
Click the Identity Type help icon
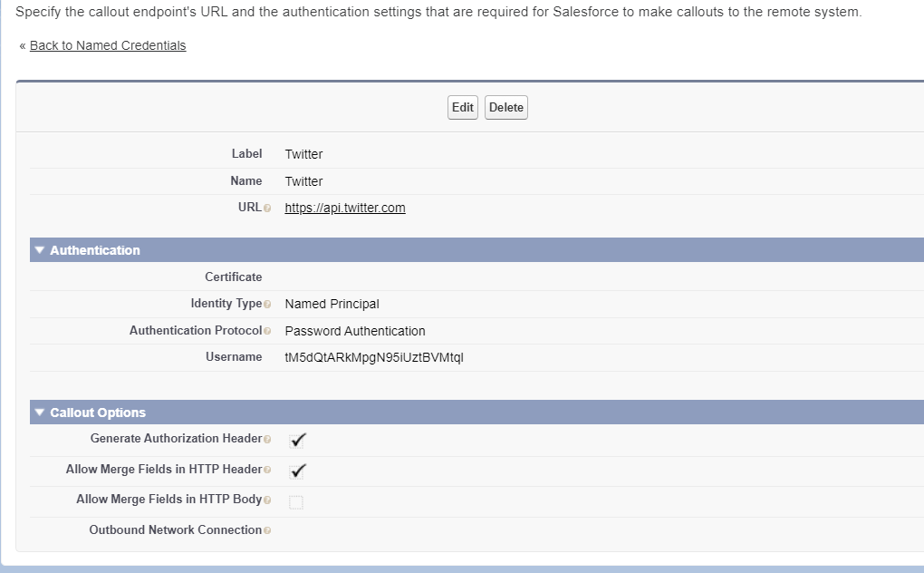click(267, 304)
